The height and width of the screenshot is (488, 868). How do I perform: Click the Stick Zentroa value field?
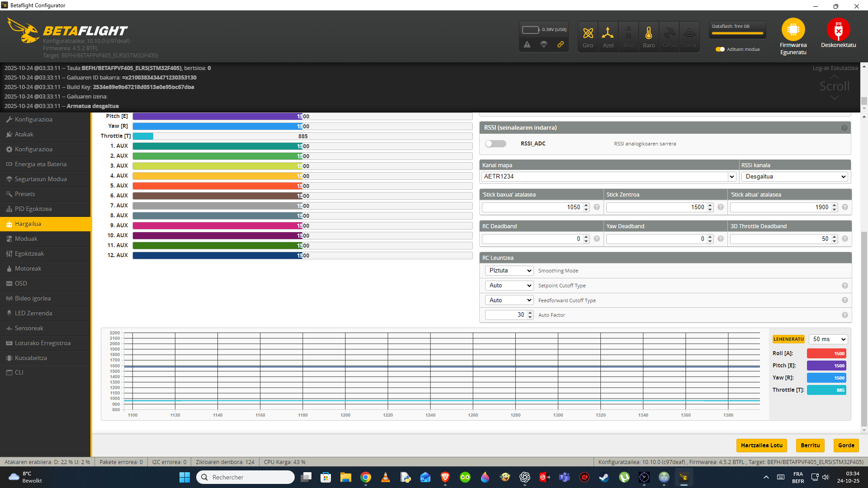click(656, 207)
